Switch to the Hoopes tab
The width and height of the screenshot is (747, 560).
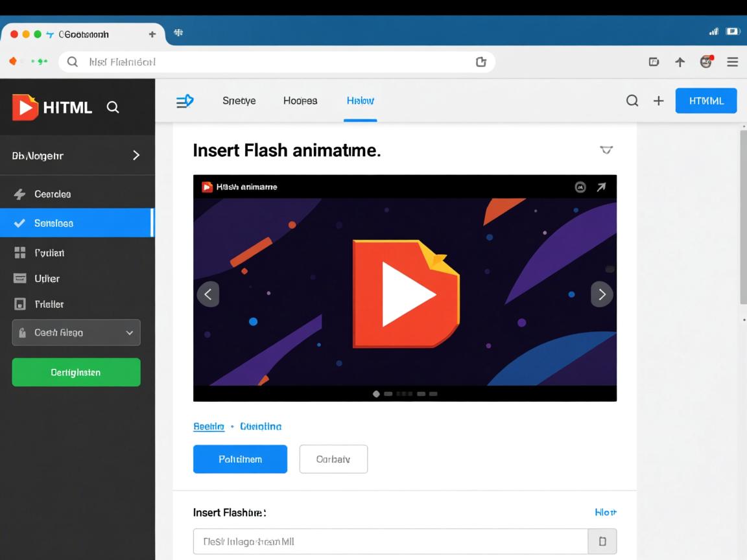pyautogui.click(x=300, y=100)
